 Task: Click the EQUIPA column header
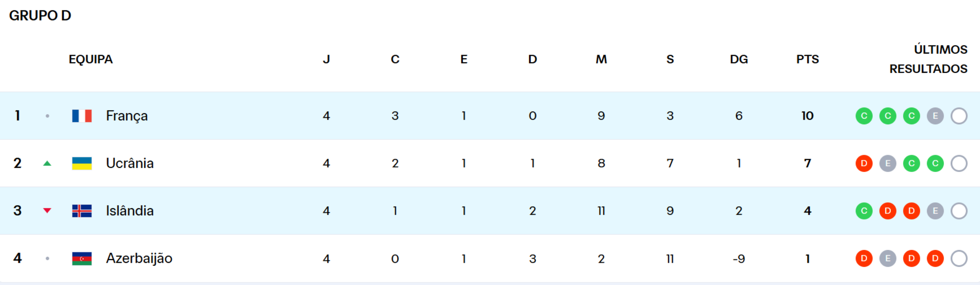[90, 59]
